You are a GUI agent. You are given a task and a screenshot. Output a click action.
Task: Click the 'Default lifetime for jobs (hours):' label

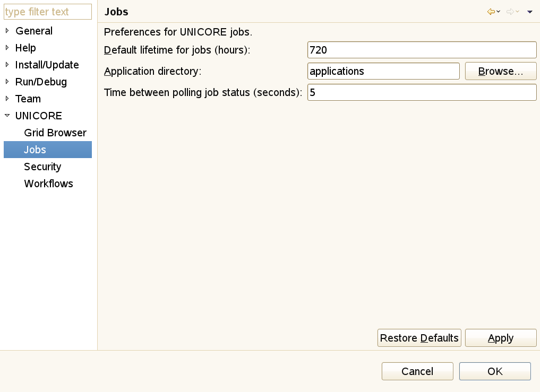177,50
